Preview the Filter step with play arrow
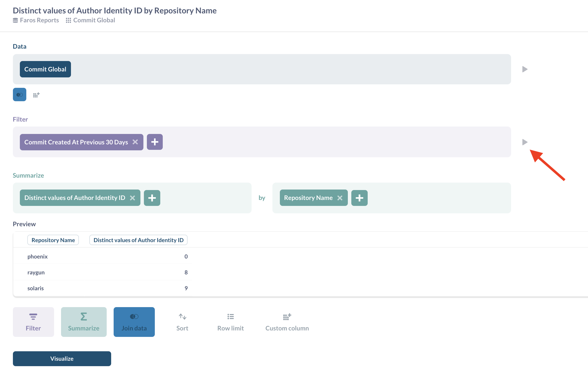588x386 pixels. coord(524,142)
